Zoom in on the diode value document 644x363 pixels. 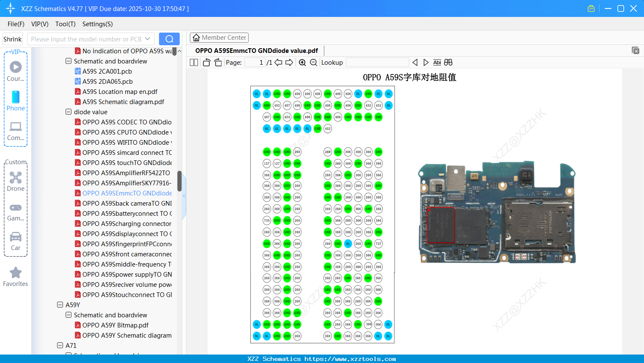(x=302, y=62)
